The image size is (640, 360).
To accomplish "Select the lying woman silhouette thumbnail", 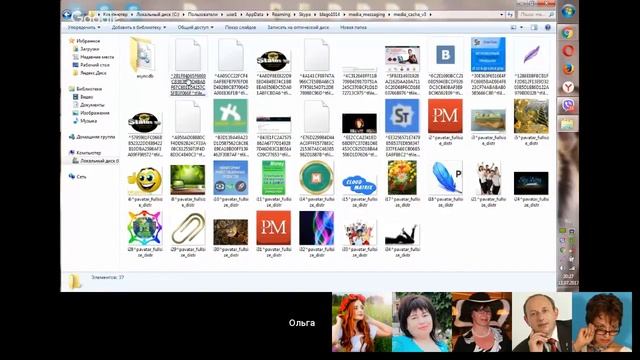I will (x=402, y=234).
